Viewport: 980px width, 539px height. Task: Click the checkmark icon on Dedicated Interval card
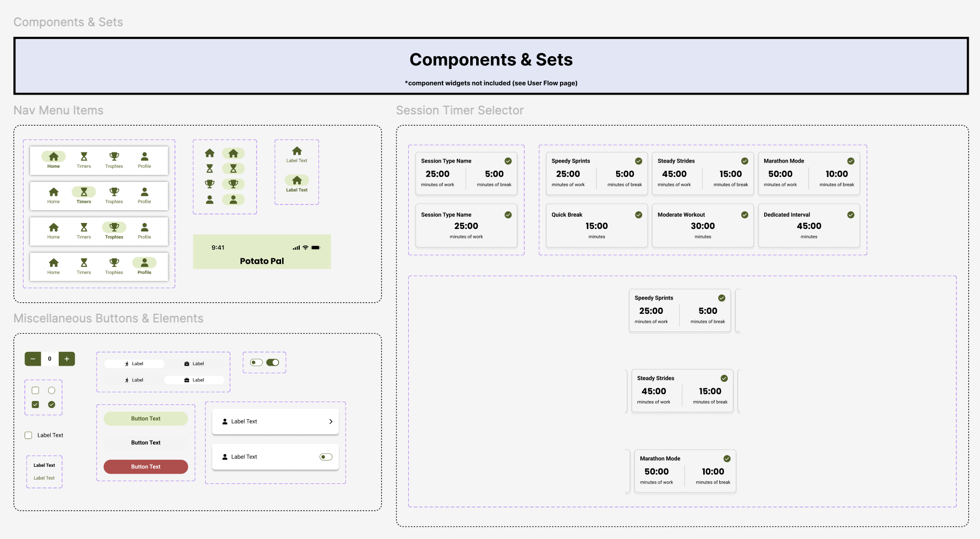(851, 215)
